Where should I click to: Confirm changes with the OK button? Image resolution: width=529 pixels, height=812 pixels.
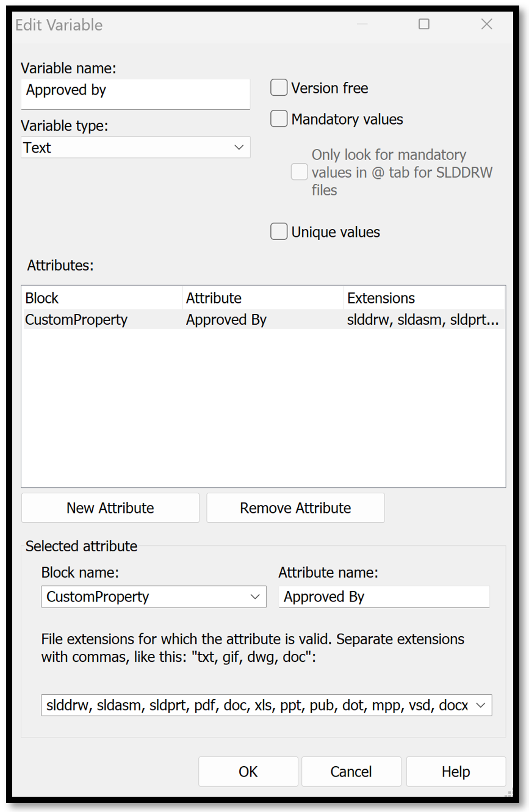pos(248,771)
